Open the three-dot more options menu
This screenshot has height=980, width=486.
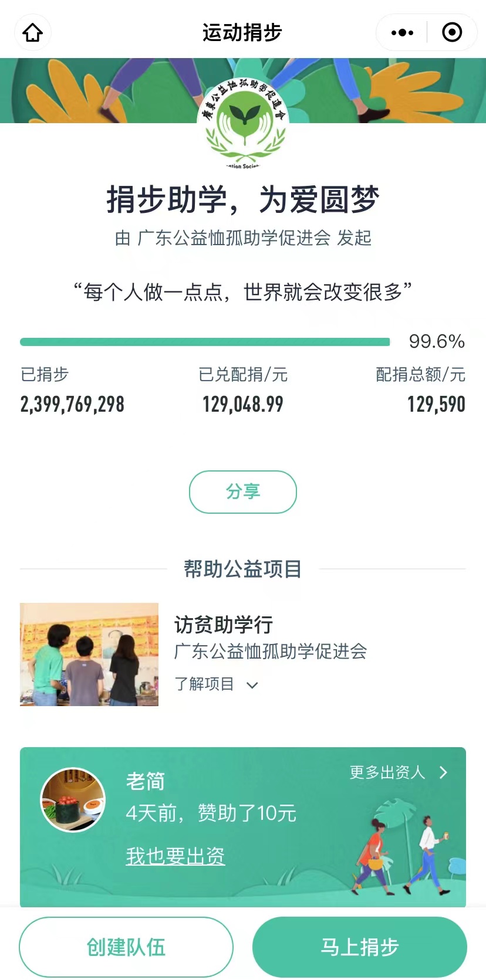click(x=402, y=33)
